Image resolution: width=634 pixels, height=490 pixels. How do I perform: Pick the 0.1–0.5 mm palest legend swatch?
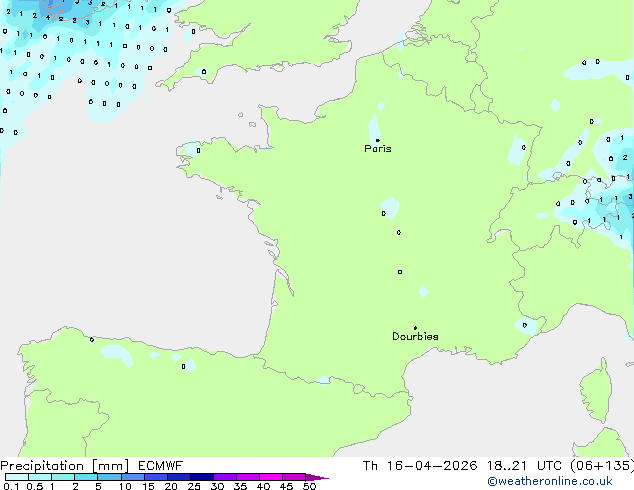[x=17, y=477]
